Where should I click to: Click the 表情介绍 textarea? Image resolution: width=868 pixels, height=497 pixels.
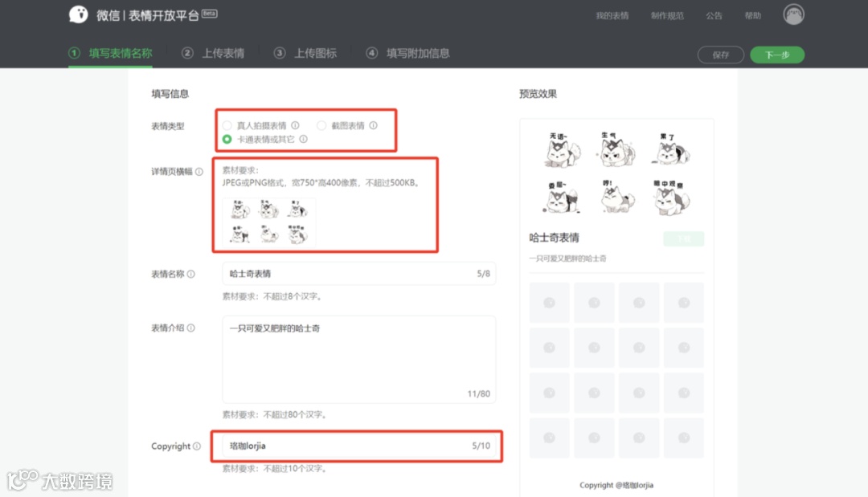358,360
